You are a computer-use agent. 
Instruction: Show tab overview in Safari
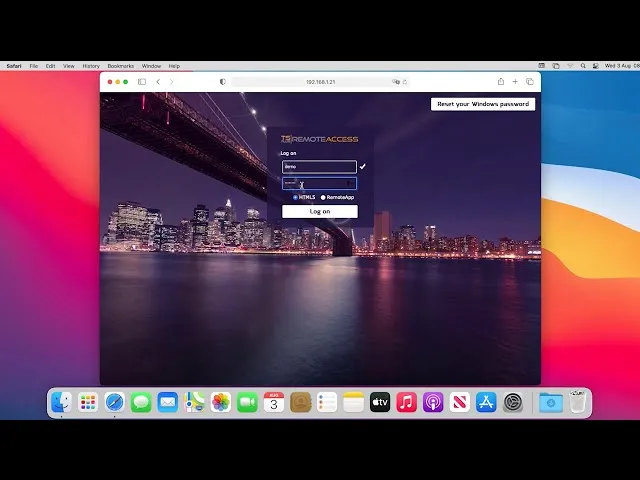[x=529, y=82]
